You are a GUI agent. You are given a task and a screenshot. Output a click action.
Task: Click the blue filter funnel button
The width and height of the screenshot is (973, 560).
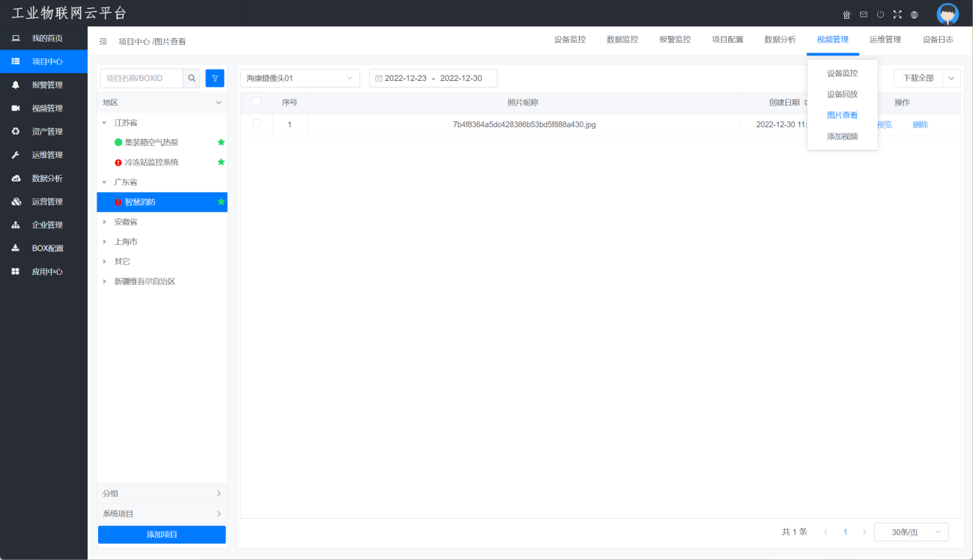(x=215, y=78)
